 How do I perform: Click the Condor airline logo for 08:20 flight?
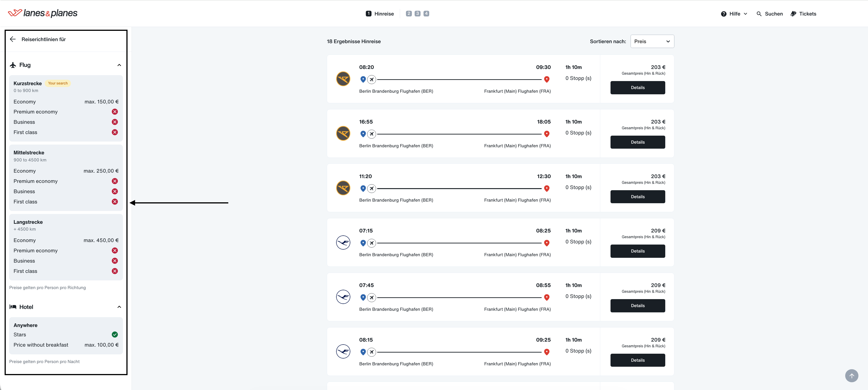(343, 79)
